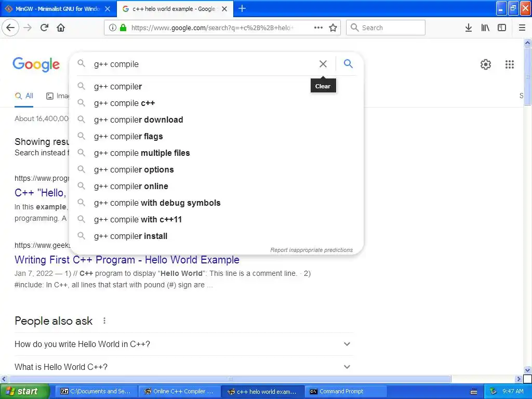The width and height of the screenshot is (532, 399).
Task: Reload the current page
Action: (x=44, y=28)
